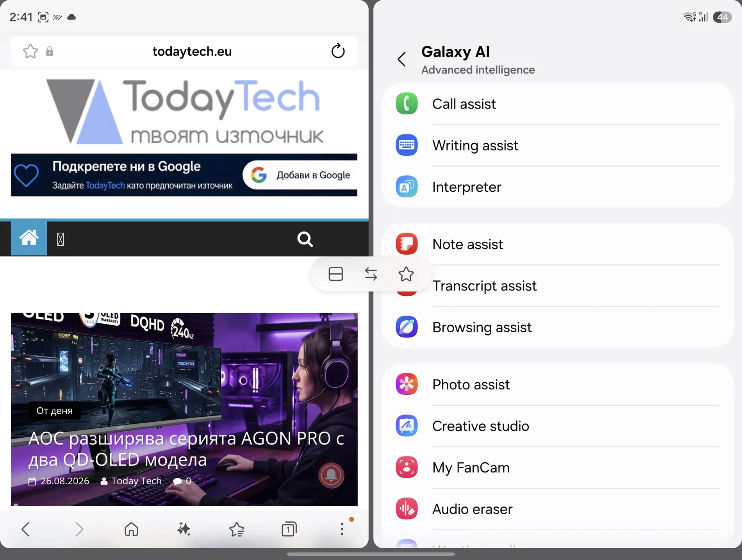Screen dimensions: 742x560
Task: Open Call assist settings
Action: click(558, 104)
